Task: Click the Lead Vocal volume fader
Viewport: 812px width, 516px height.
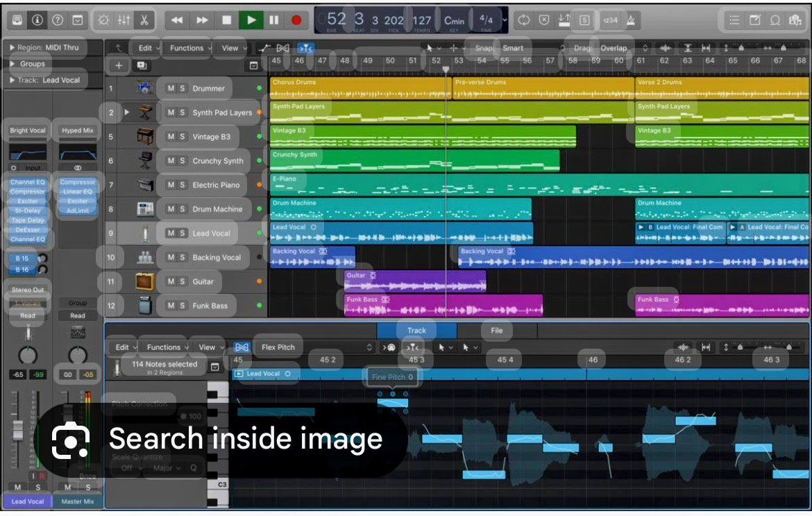Action: pos(18,430)
